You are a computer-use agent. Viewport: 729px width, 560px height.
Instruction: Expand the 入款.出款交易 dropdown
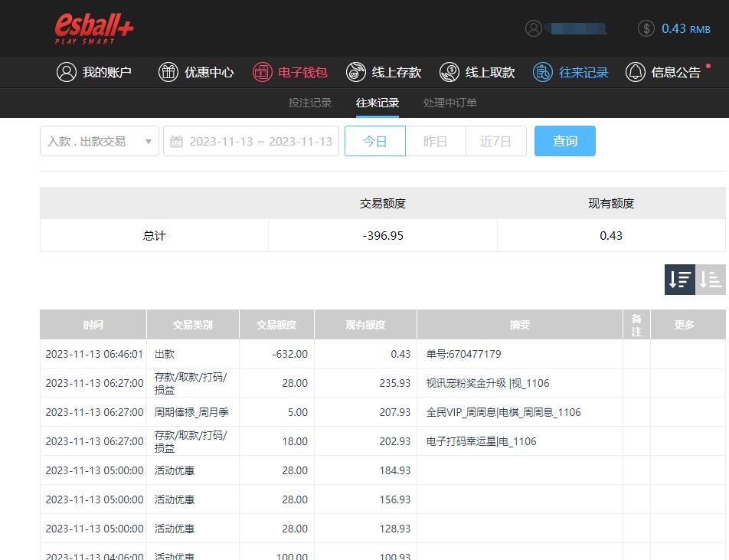click(100, 141)
